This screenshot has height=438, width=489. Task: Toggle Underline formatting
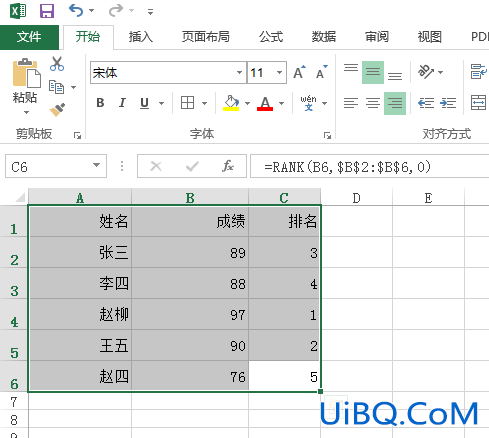pos(144,103)
